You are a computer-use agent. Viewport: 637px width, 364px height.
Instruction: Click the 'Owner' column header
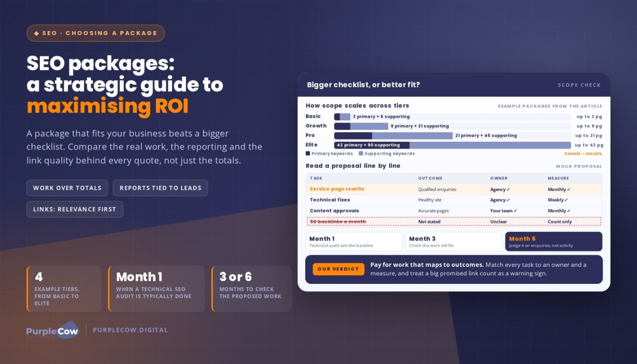click(499, 178)
